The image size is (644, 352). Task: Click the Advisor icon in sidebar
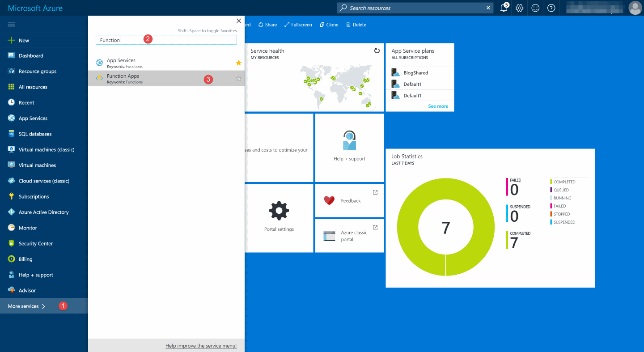[x=12, y=290]
